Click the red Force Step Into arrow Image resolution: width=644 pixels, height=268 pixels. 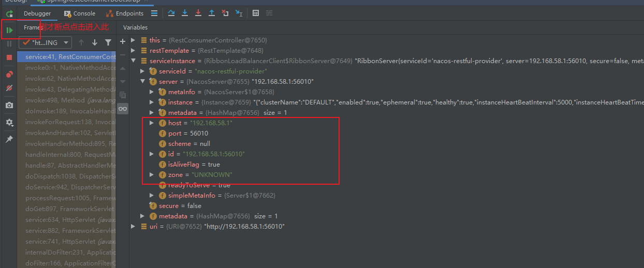coord(198,13)
